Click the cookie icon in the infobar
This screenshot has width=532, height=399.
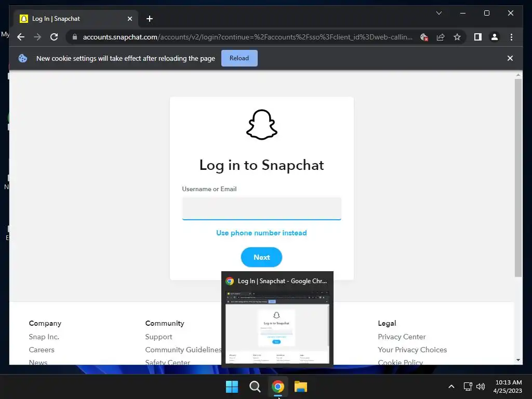tap(23, 58)
